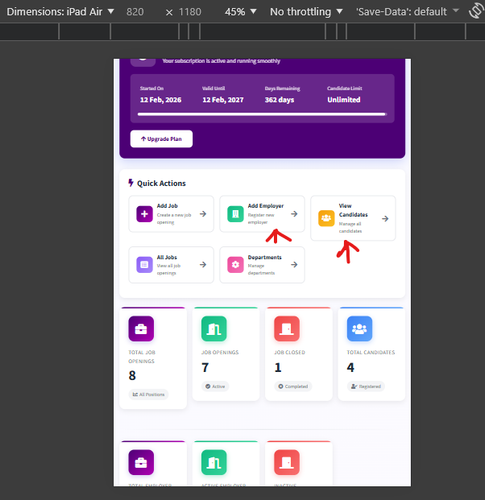
Task: Click the purple plus icon for Add Job
Action: 144,214
